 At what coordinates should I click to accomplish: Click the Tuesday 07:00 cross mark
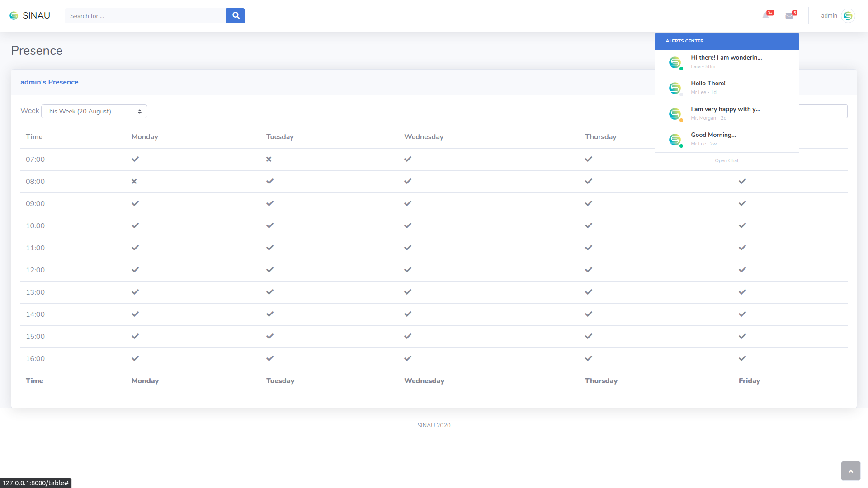(269, 159)
